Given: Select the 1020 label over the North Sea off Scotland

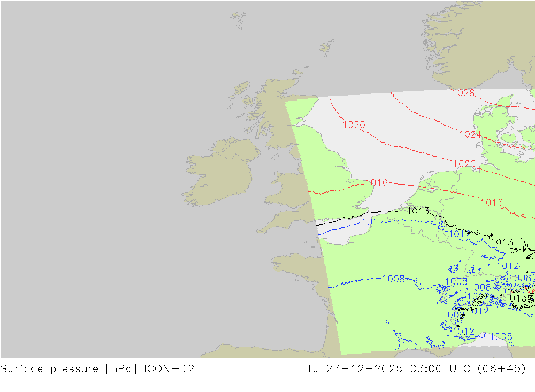Looking at the screenshot, I should (354, 125).
